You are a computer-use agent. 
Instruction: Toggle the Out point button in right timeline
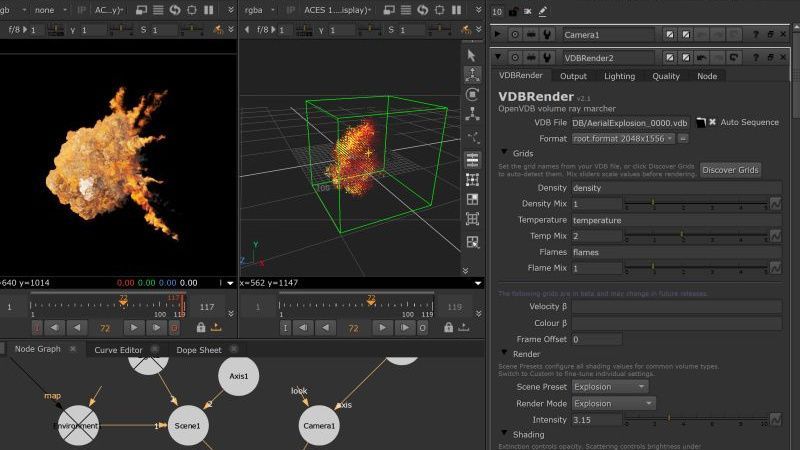point(422,328)
